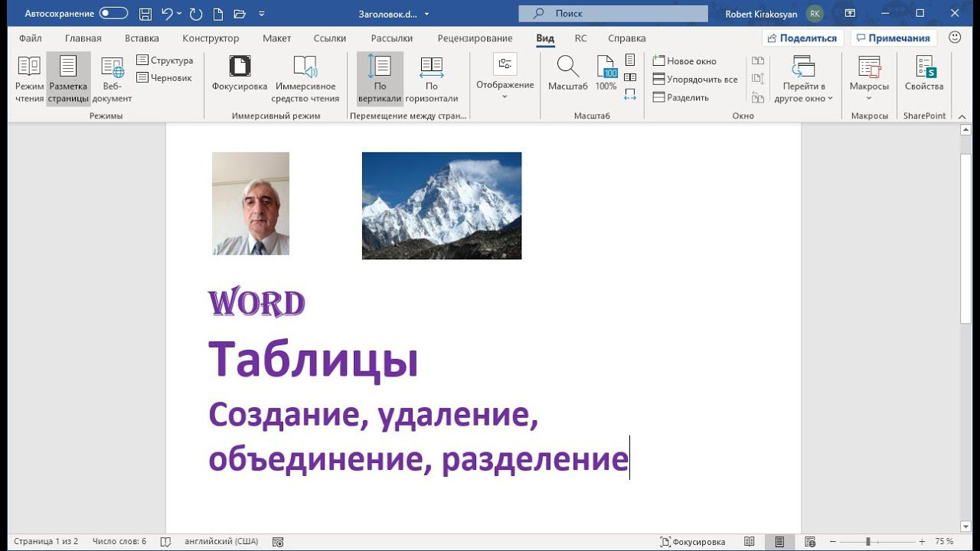Set zoom to 100%
Viewport: 980px width, 551px height.
click(606, 74)
